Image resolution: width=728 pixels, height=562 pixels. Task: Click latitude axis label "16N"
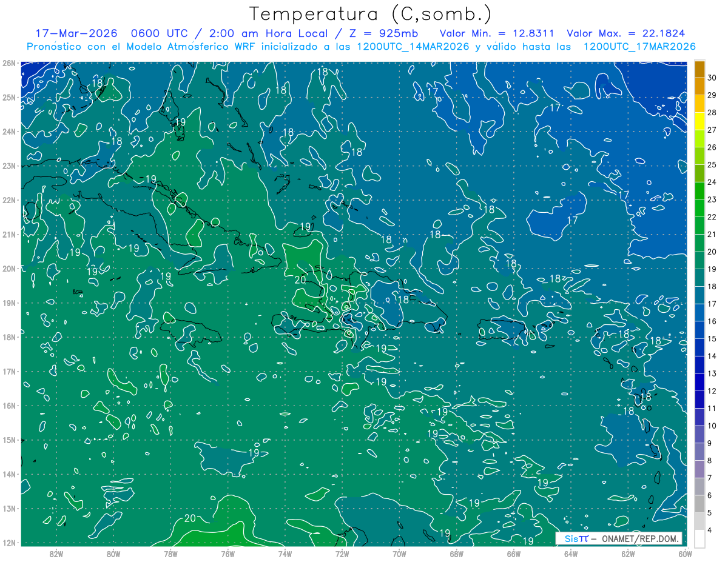click(8, 406)
